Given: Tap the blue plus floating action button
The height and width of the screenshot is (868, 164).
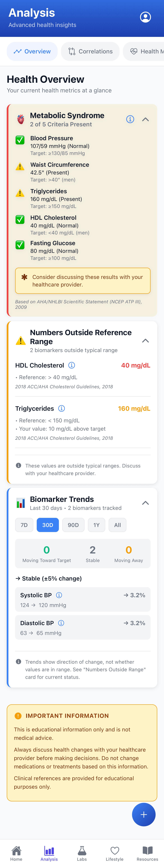Looking at the screenshot, I should [144, 814].
